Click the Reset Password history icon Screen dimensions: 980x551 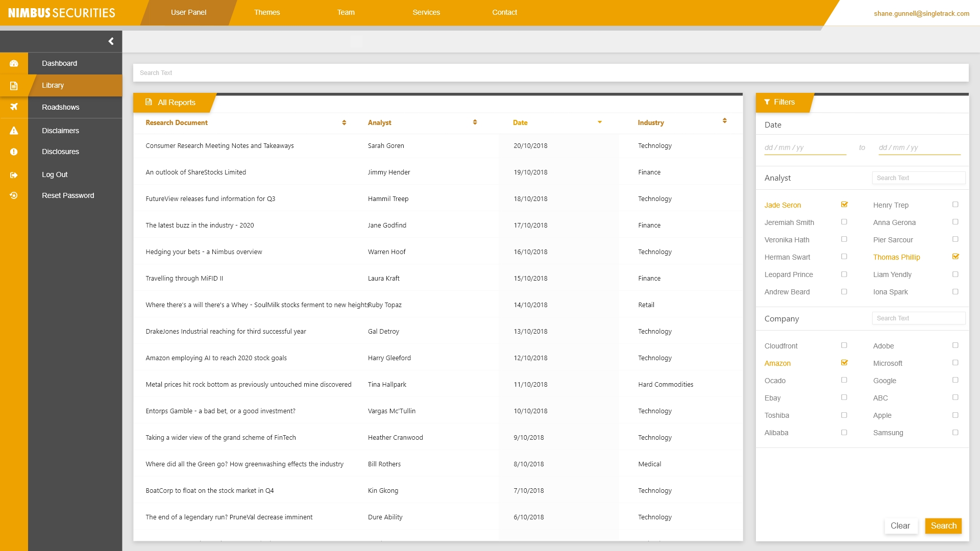14,195
